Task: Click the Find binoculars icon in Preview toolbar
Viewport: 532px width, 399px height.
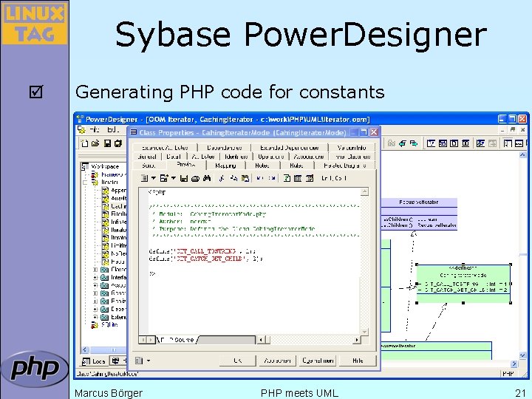Action: (207, 179)
